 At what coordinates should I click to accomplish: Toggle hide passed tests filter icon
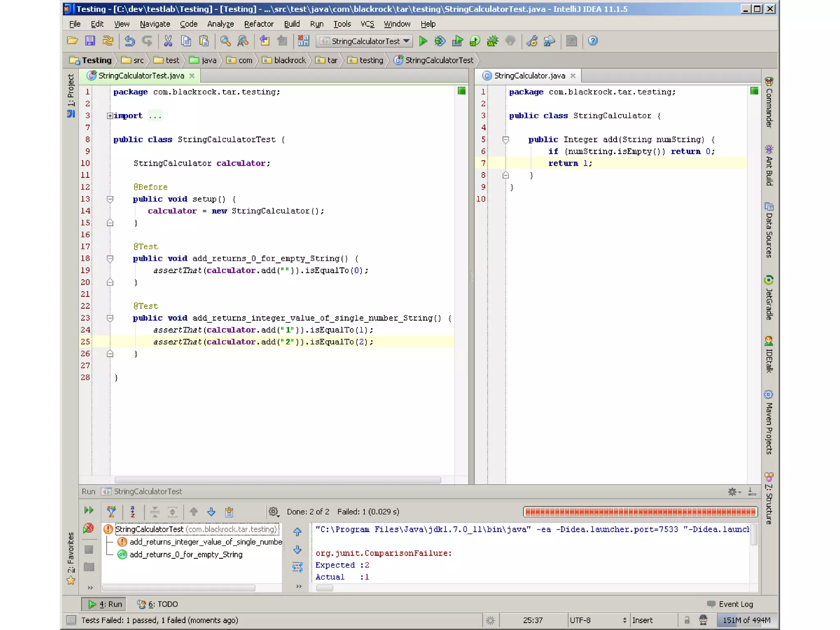click(111, 511)
